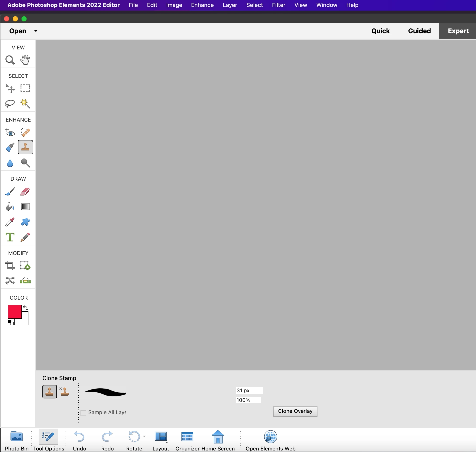Click the Undo button

(x=79, y=440)
